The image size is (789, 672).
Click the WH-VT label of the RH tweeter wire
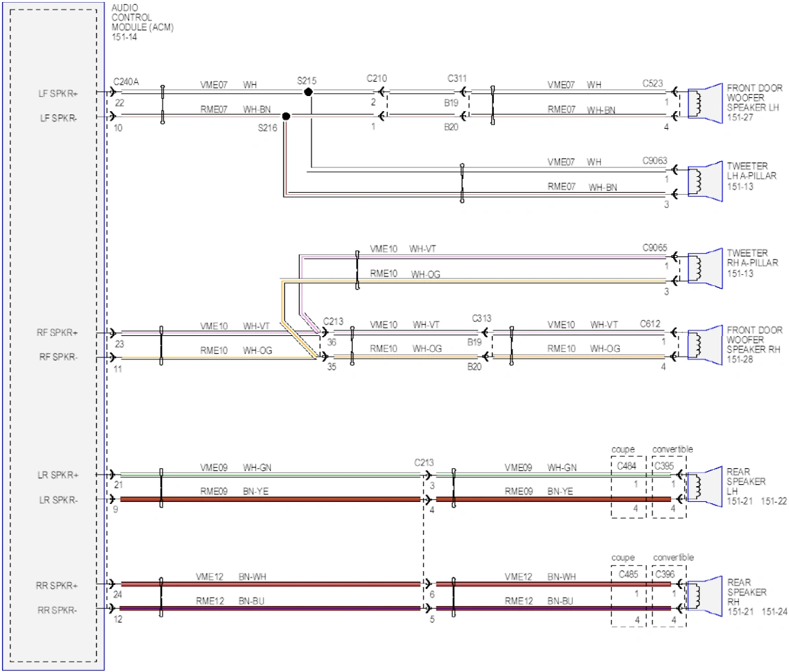point(422,249)
